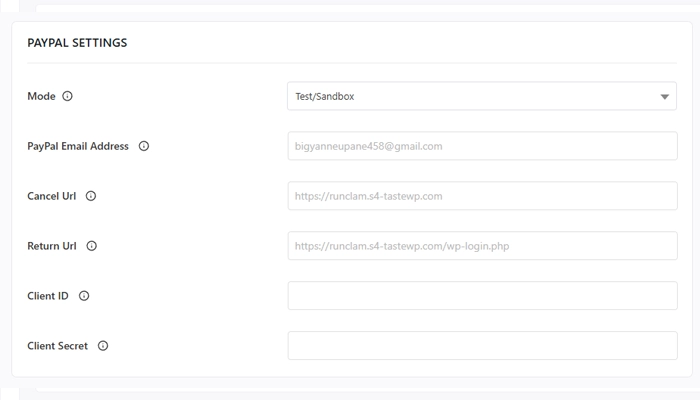This screenshot has width=700, height=400.
Task: Focus the Client Secret input field
Action: pos(482,346)
